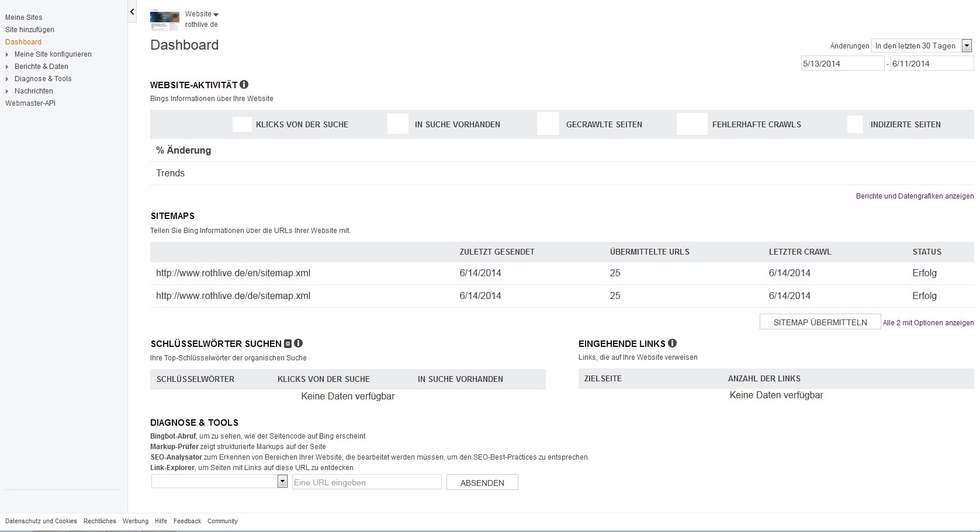Open the rothlive.de site thumbnail
980x532 pixels.
coord(165,19)
